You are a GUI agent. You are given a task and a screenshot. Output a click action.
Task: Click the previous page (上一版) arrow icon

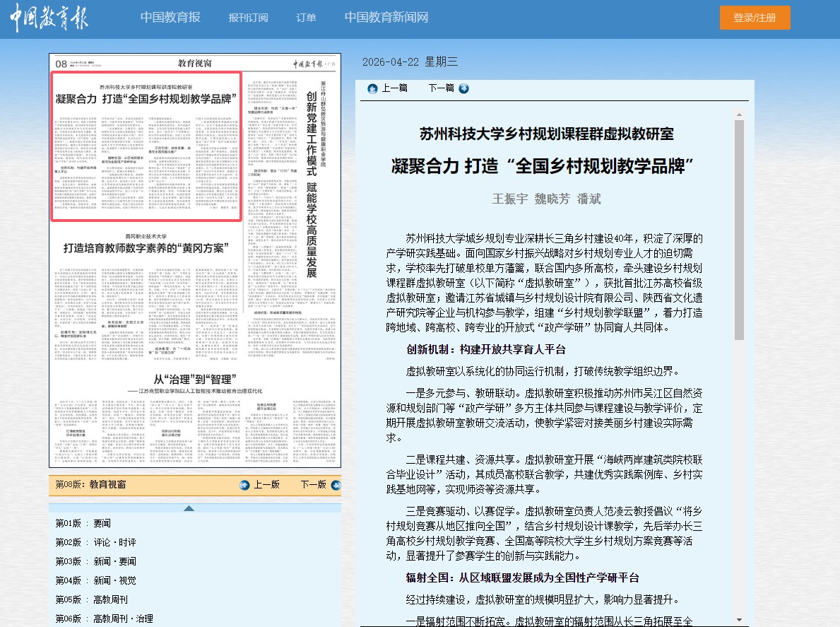244,485
